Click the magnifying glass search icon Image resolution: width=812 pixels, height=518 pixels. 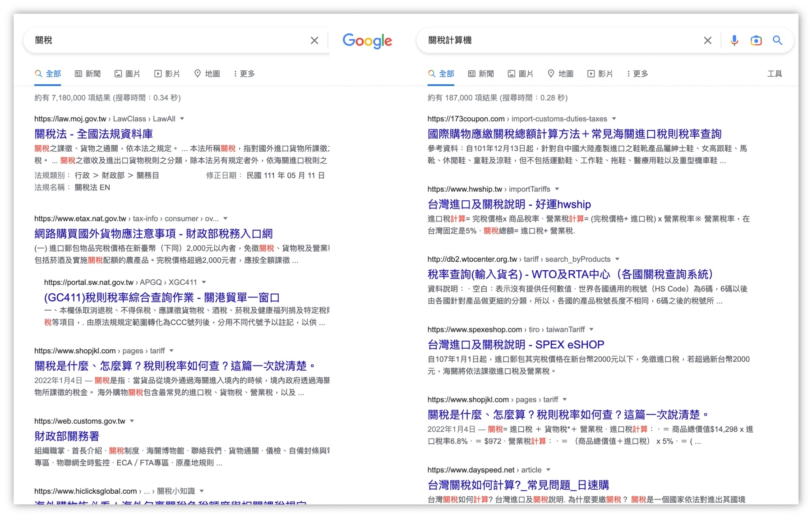point(778,41)
